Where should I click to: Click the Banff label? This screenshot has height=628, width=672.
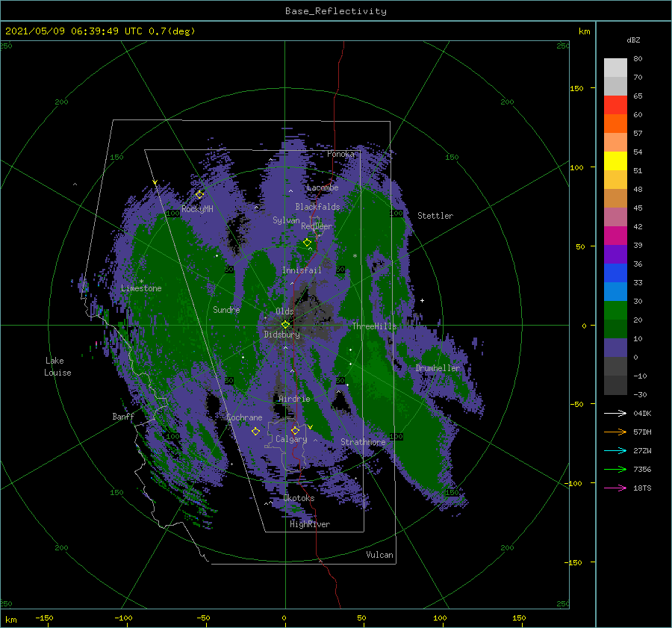[123, 416]
